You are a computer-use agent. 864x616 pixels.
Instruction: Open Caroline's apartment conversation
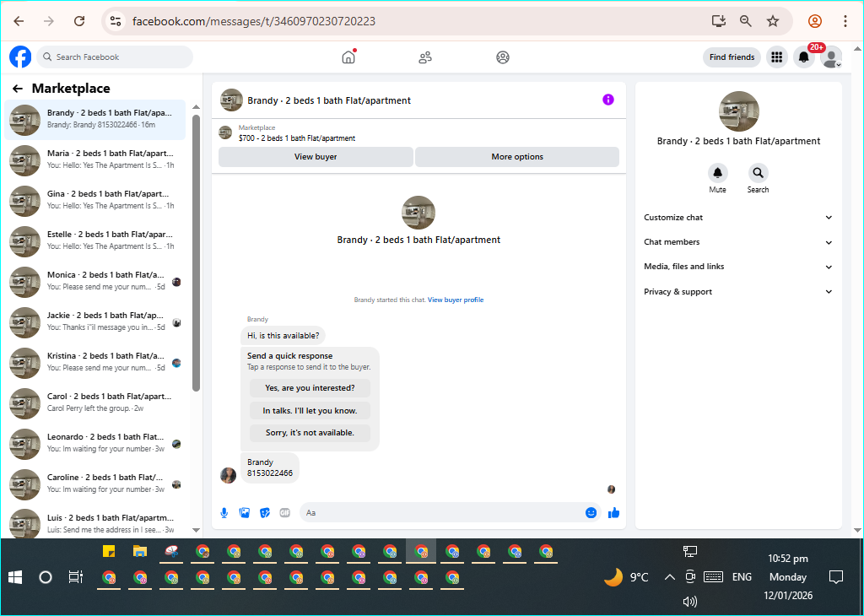[94, 484]
